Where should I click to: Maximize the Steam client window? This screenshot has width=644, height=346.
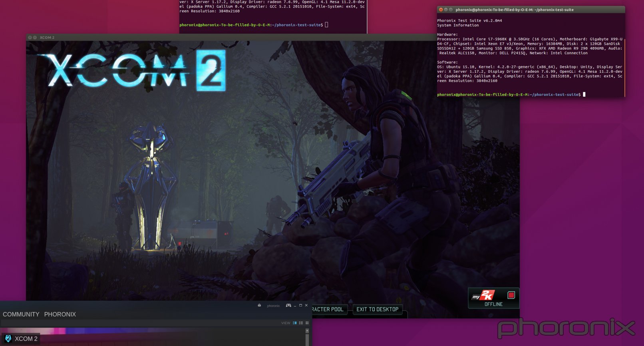(x=300, y=306)
